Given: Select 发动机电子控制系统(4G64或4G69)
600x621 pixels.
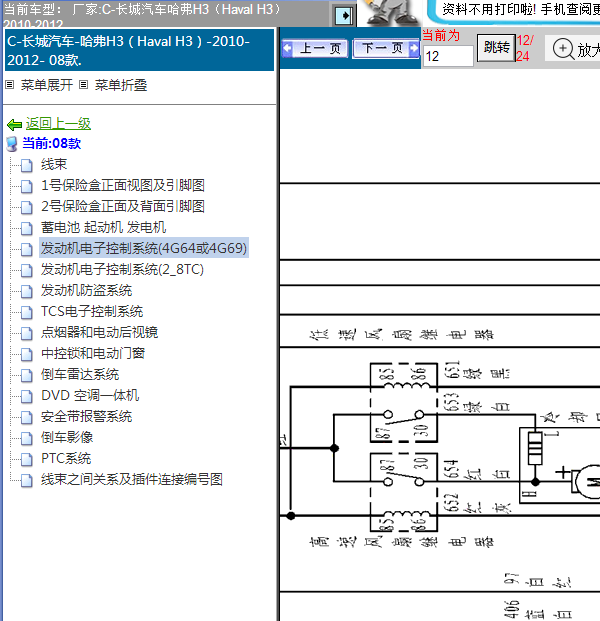Looking at the screenshot, I should coord(144,248).
